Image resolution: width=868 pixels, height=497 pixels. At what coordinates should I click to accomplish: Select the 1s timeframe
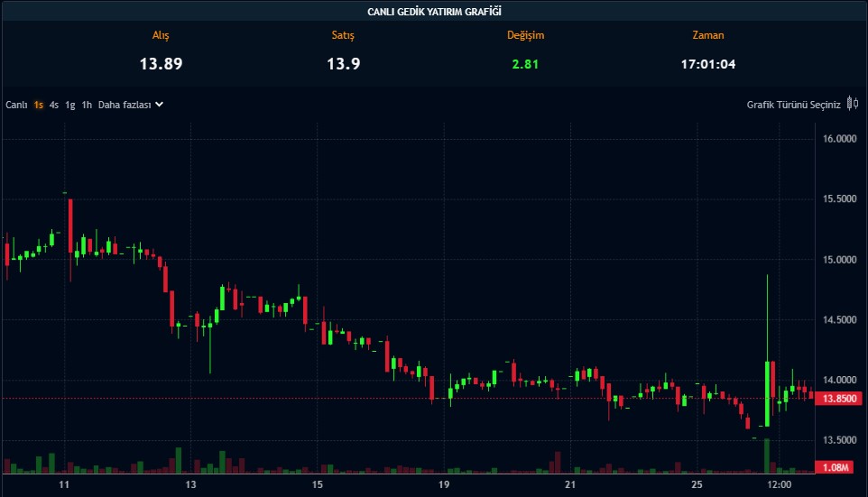point(39,105)
